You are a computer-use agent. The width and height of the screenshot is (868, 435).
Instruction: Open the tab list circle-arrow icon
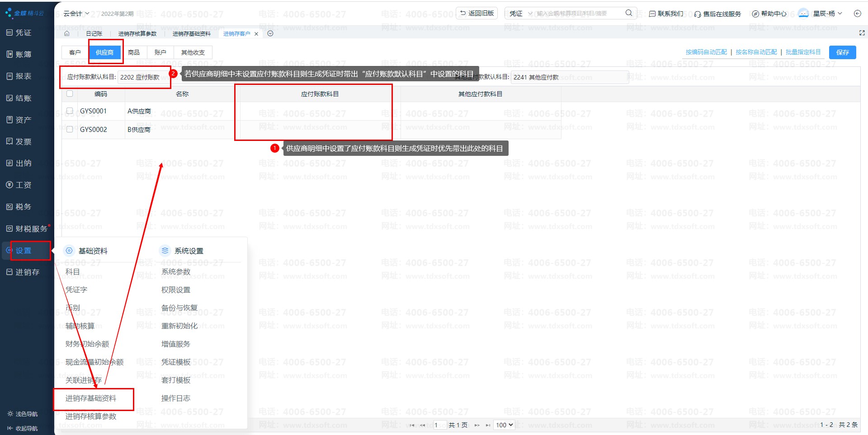click(270, 33)
